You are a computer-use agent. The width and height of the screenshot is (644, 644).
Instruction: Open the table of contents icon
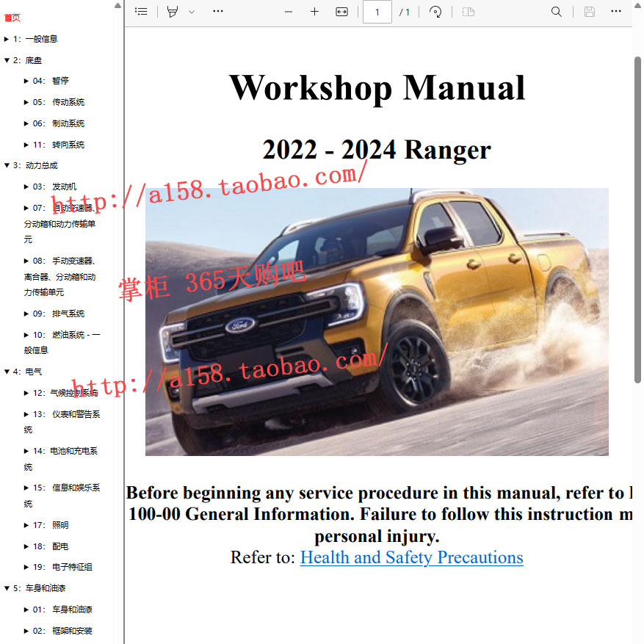tap(141, 12)
